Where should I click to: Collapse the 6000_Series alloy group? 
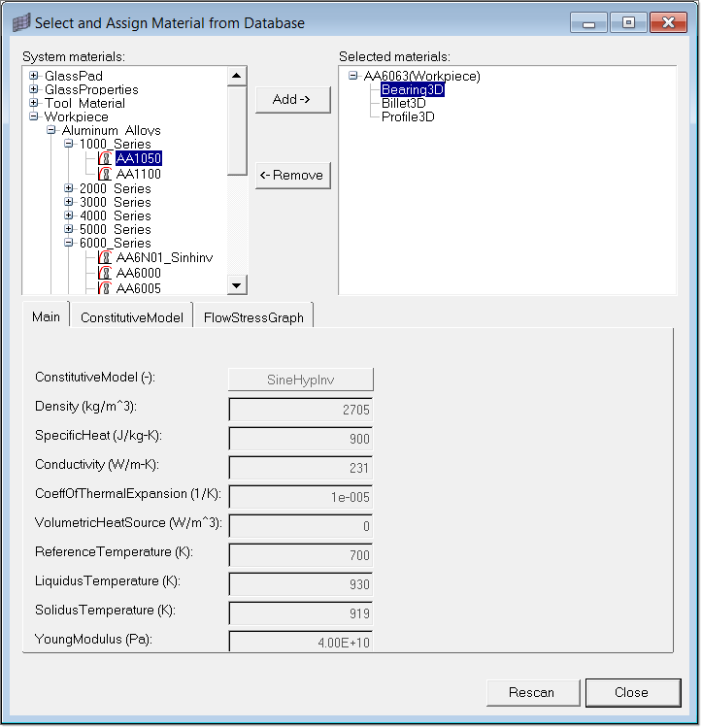click(70, 243)
